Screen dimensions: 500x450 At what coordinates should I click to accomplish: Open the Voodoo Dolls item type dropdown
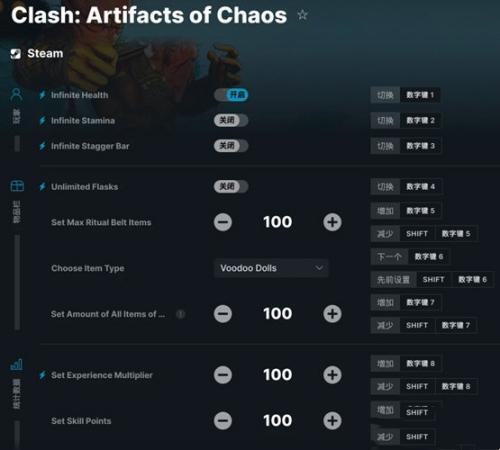coord(271,268)
